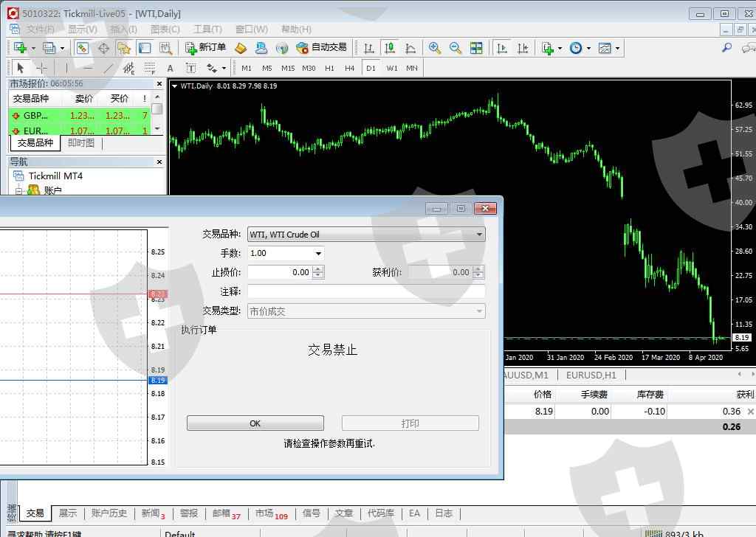This screenshot has width=756, height=537.
Task: Click the 注释 comment input field
Action: point(365,291)
